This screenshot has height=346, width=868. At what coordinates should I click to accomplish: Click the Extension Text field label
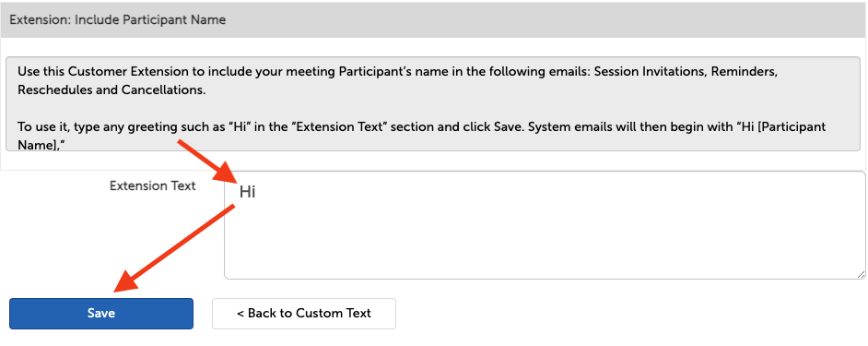153,185
